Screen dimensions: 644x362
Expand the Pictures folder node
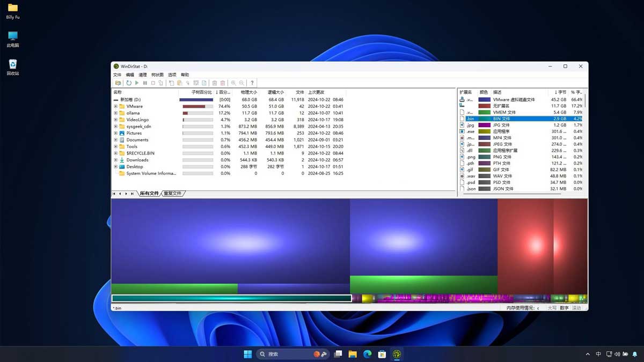tap(115, 133)
